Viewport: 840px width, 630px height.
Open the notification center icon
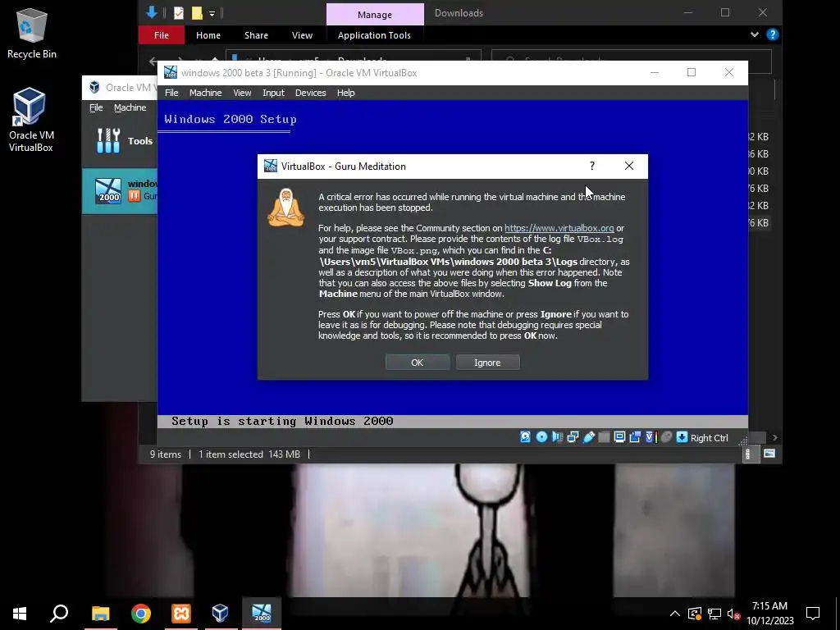coord(813,614)
